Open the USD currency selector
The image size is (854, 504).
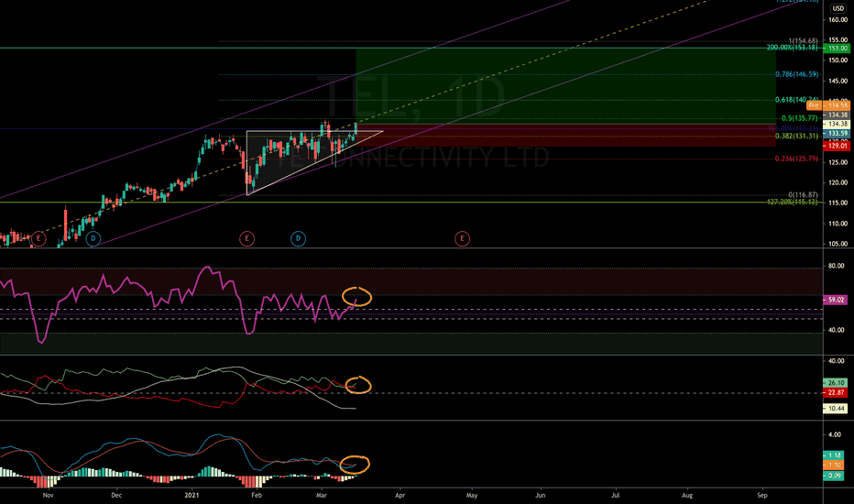(x=838, y=8)
